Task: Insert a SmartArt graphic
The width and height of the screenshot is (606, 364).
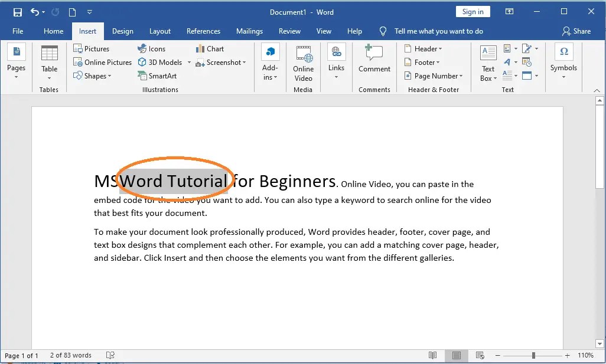Action: 157,76
